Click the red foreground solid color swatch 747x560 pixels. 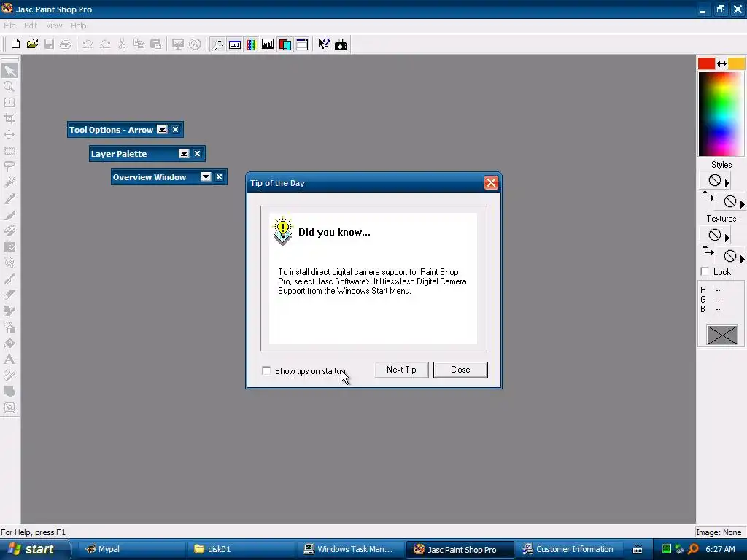click(706, 63)
